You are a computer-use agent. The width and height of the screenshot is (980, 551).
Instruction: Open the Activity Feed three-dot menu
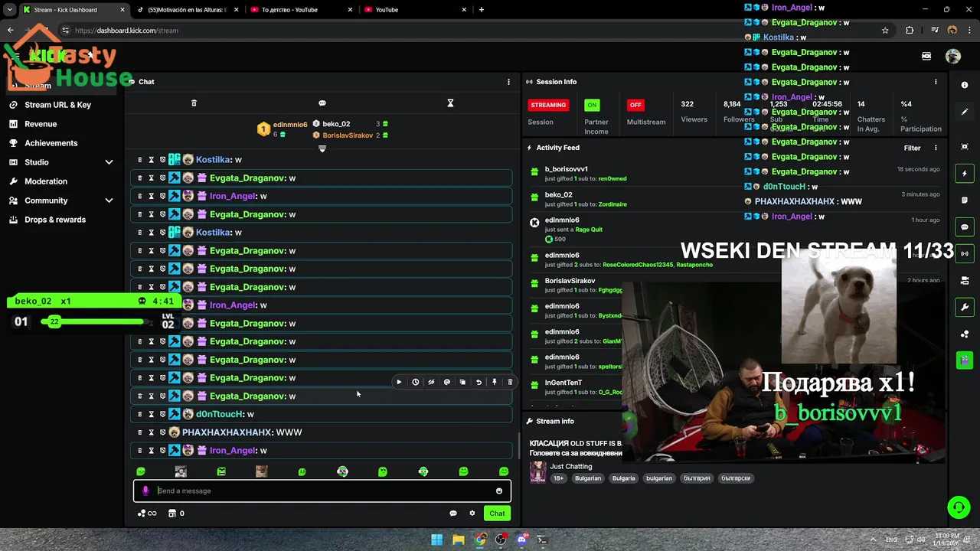point(936,148)
